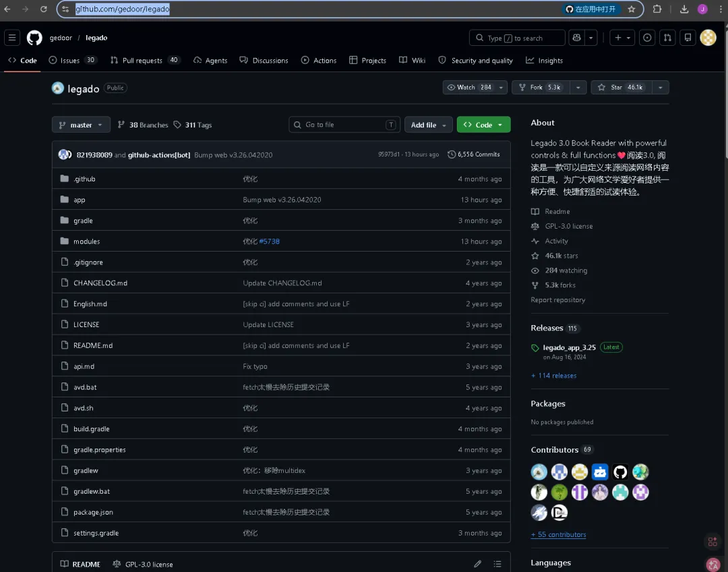Open the legado_app_3.25 release
The image size is (728, 572).
pyautogui.click(x=569, y=347)
